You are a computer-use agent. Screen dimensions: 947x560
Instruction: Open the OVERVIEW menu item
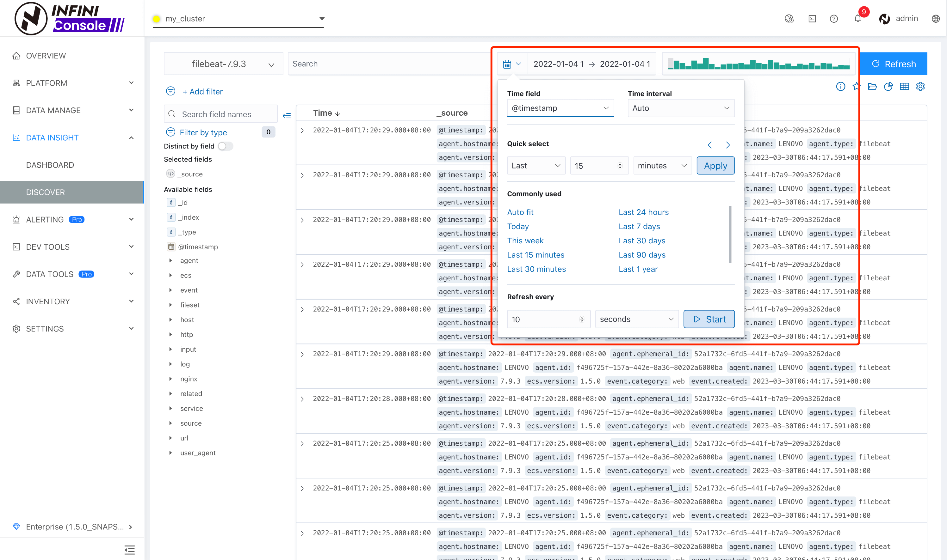72,56
